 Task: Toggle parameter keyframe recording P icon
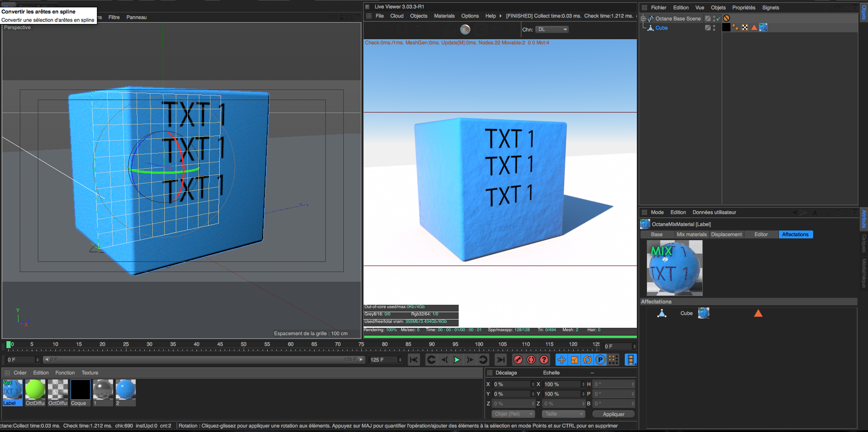click(x=600, y=360)
